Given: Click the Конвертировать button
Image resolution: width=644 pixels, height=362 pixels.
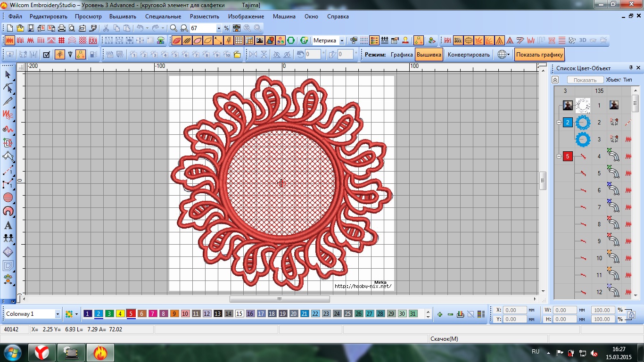Looking at the screenshot, I should (469, 55).
